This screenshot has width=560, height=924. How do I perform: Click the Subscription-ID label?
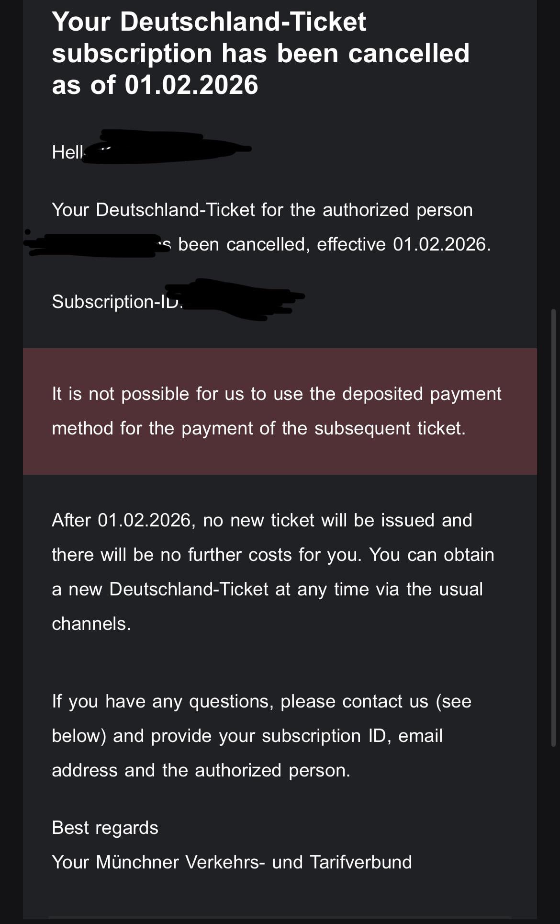click(x=114, y=302)
